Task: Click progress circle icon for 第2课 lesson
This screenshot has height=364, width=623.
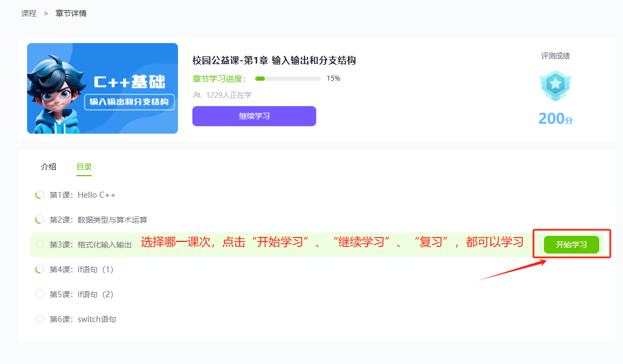Action: tap(39, 220)
